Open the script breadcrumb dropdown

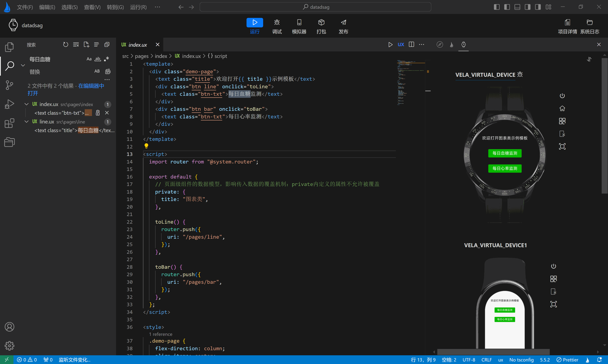click(x=217, y=56)
